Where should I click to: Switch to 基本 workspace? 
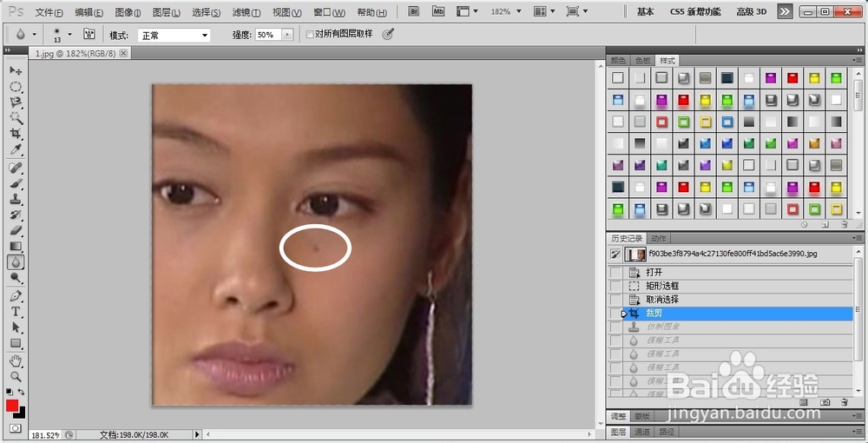pos(646,11)
